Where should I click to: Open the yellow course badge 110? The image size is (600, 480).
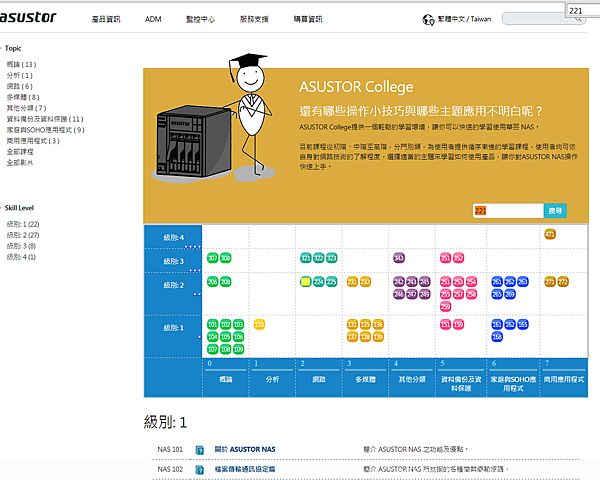tap(259, 325)
